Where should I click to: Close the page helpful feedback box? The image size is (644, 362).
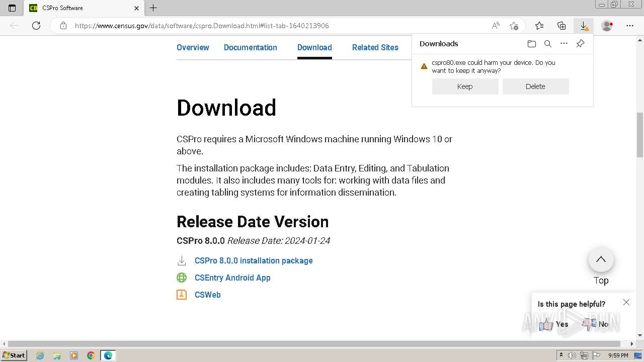click(x=626, y=302)
